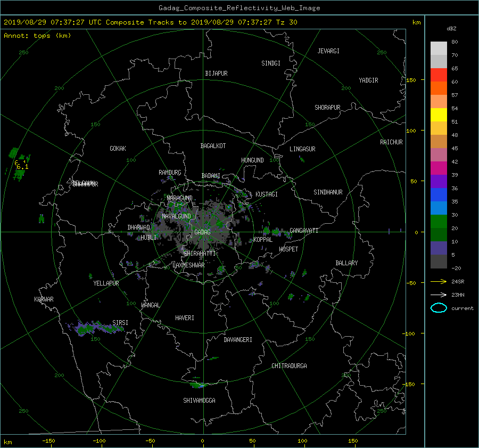The image size is (479, 448).
Task: Select the JEVARGI label
Action: [328, 51]
